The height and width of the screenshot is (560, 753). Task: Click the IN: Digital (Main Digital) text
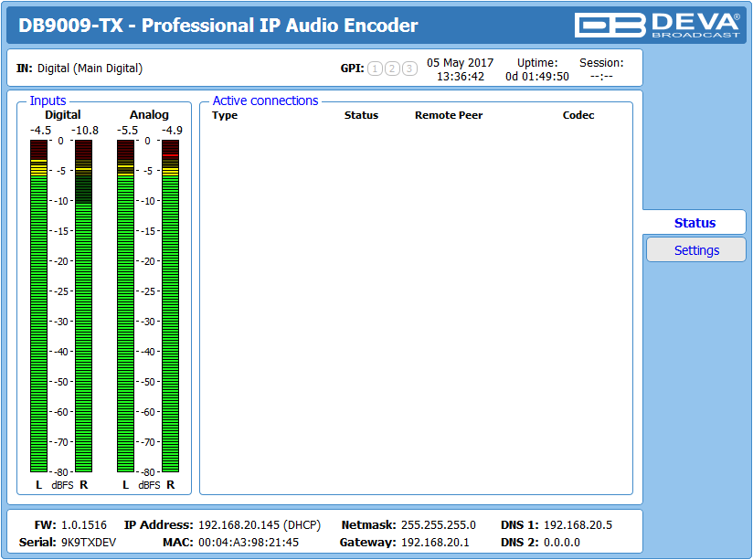coord(80,69)
